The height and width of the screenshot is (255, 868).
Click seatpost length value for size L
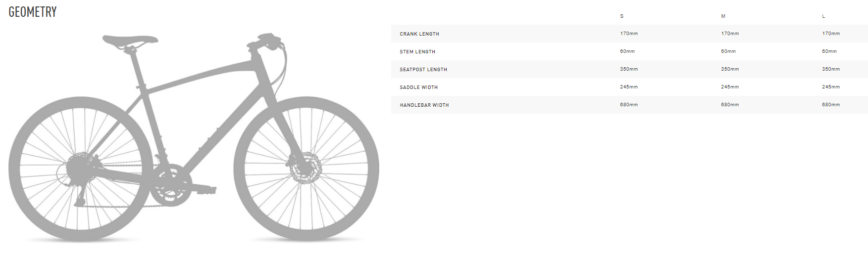831,69
